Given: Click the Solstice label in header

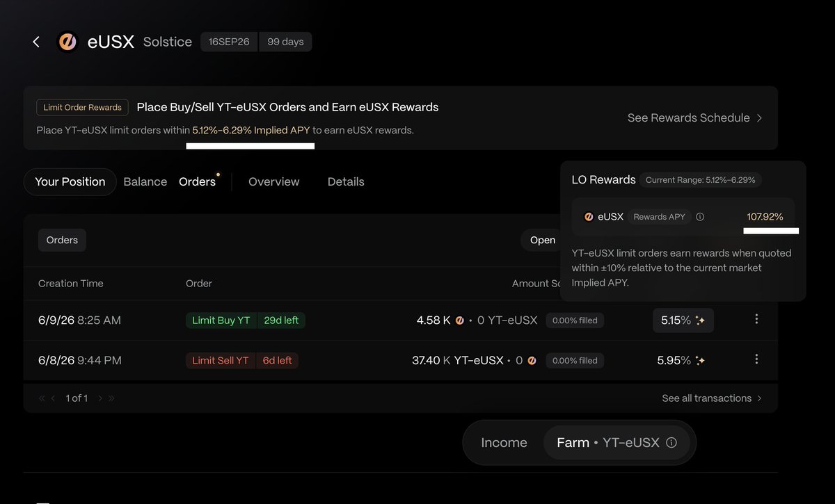Looking at the screenshot, I should pyautogui.click(x=168, y=42).
